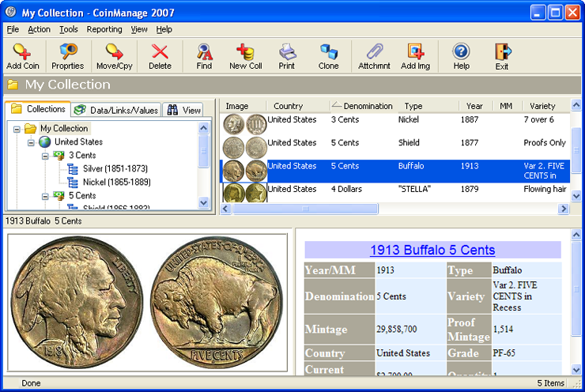Select the 1877 Shield 5 Cents row
Viewport: 585px width, 392px height.
point(395,147)
